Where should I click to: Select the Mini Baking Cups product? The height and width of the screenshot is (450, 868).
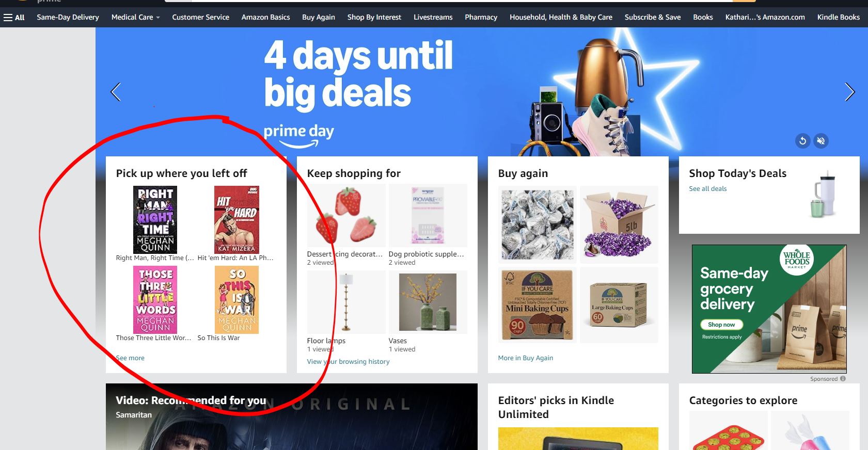point(537,304)
